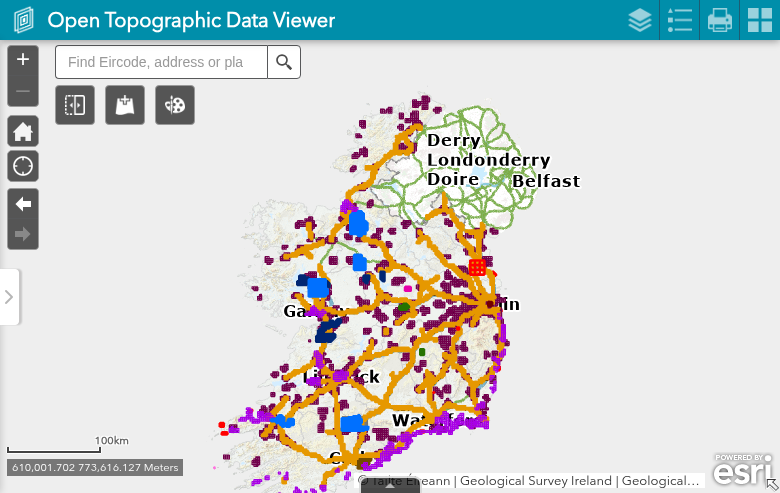The width and height of the screenshot is (780, 493).
Task: Return to the default map extent
Action: (23, 131)
